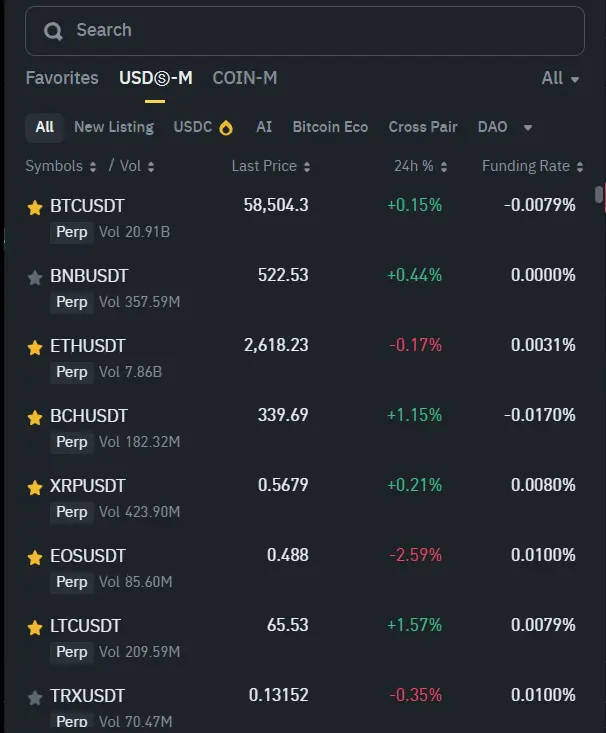Click the search magnifier icon

[53, 31]
